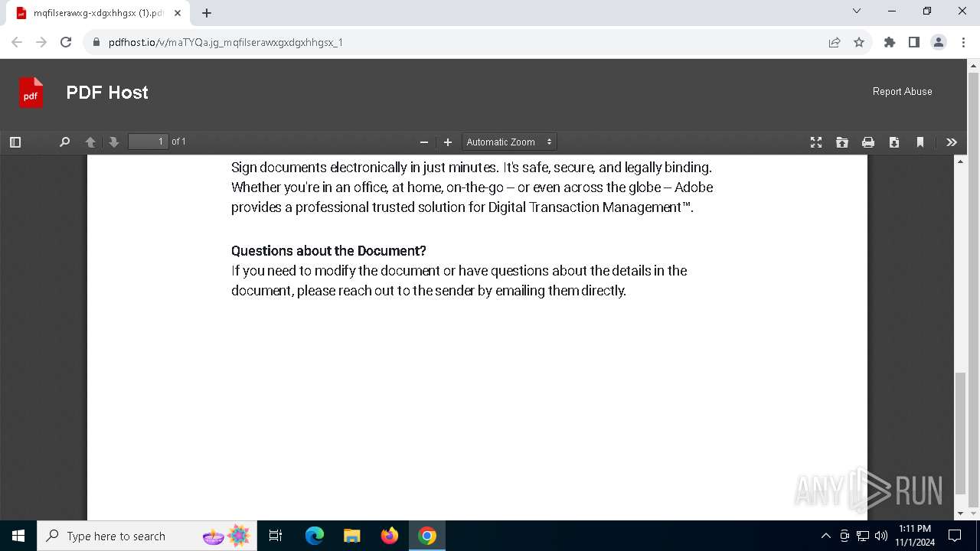Show hidden system tray icons
Viewport: 980px width, 551px height.
[825, 536]
